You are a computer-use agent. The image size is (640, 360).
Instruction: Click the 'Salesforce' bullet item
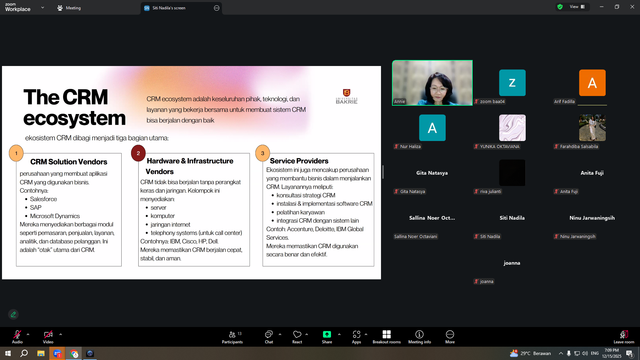43,199
